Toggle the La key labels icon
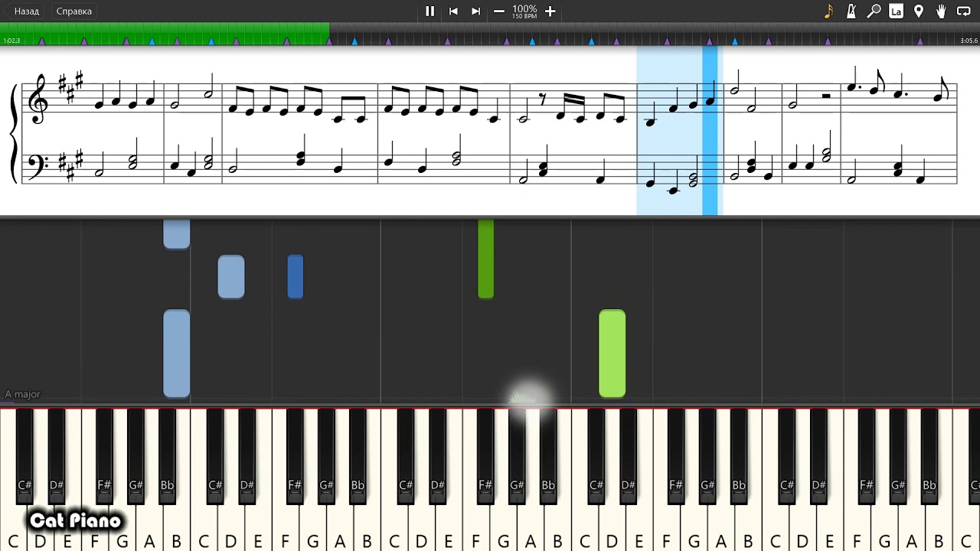Viewport: 980px width, 551px height. pos(896,11)
